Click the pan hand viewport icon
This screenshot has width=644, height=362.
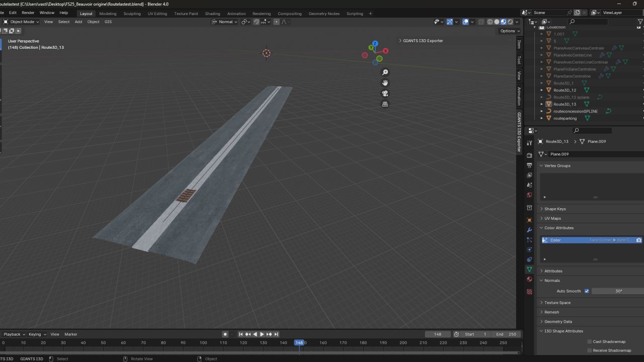click(x=385, y=83)
